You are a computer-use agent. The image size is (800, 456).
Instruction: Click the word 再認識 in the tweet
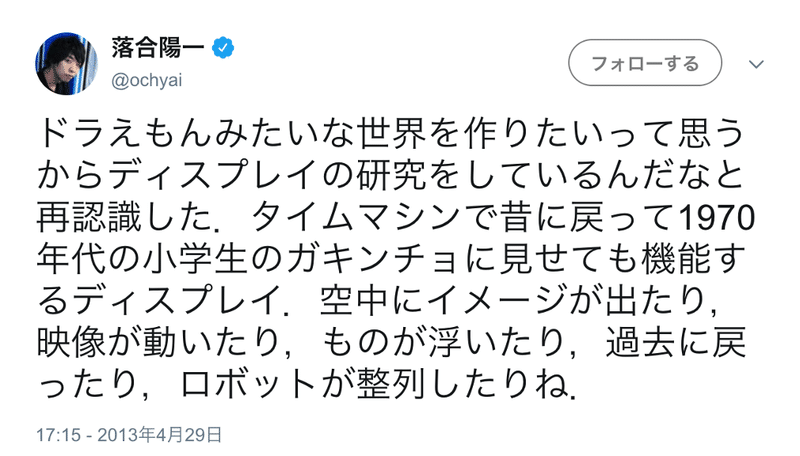pos(89,218)
